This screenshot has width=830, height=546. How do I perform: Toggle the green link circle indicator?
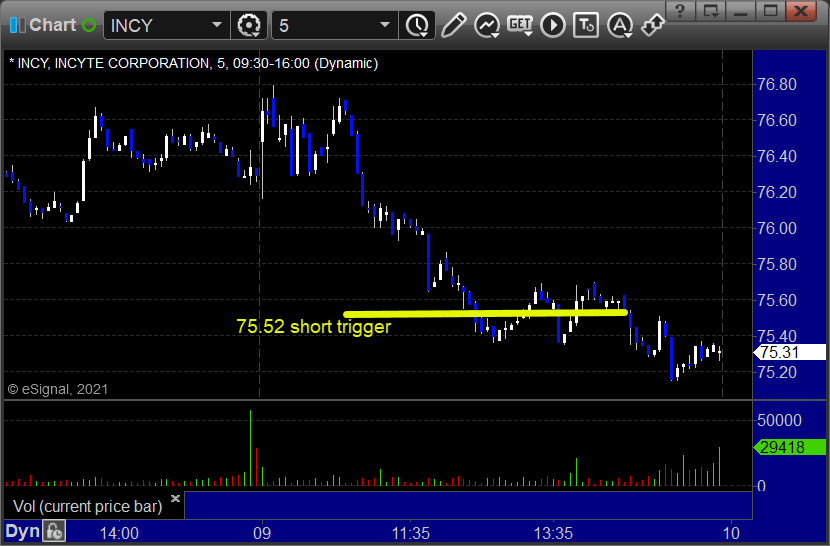pyautogui.click(x=89, y=25)
